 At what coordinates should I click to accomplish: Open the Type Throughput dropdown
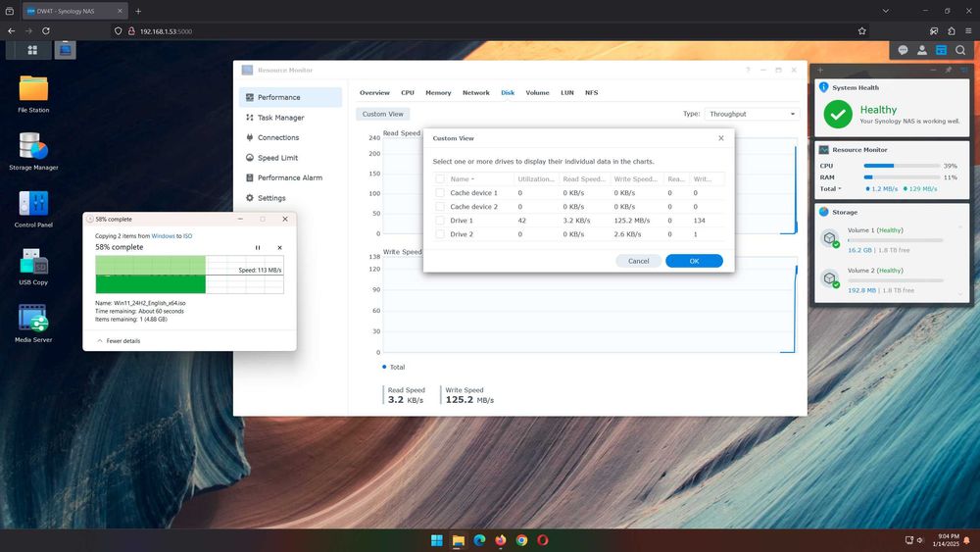click(752, 114)
